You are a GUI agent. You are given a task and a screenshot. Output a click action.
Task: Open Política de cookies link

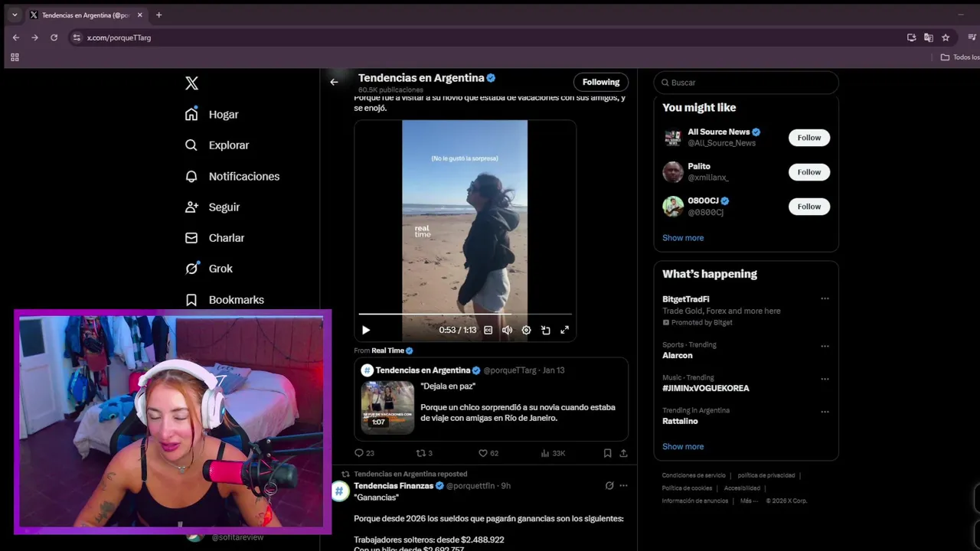[687, 488]
